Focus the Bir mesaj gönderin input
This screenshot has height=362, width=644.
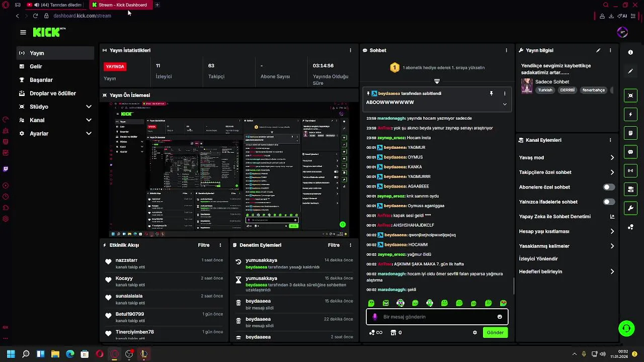pos(437,317)
